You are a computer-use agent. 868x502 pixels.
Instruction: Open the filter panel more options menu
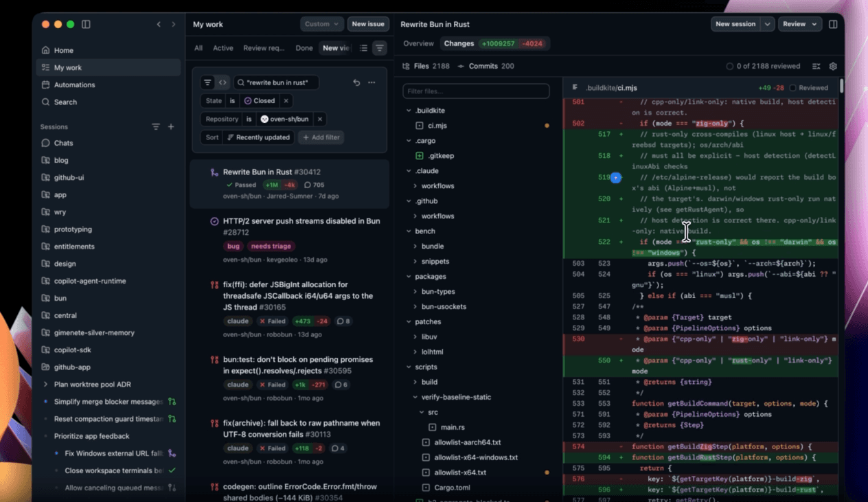[x=372, y=82]
